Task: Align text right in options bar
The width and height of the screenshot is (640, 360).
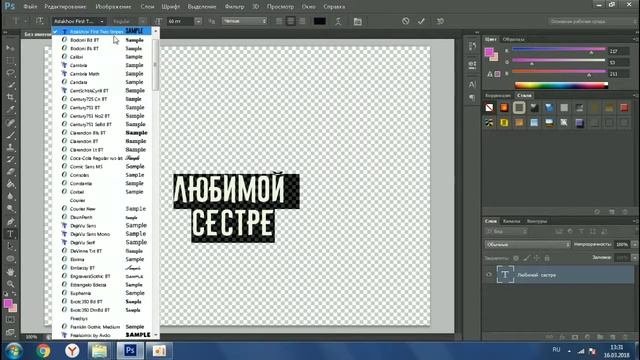Action: 302,21
